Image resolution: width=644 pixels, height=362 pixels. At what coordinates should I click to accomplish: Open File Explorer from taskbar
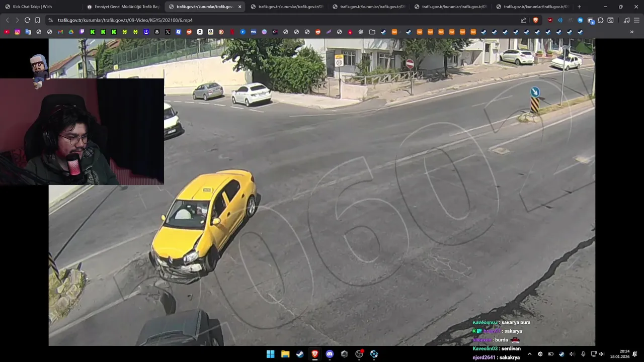pos(285,354)
